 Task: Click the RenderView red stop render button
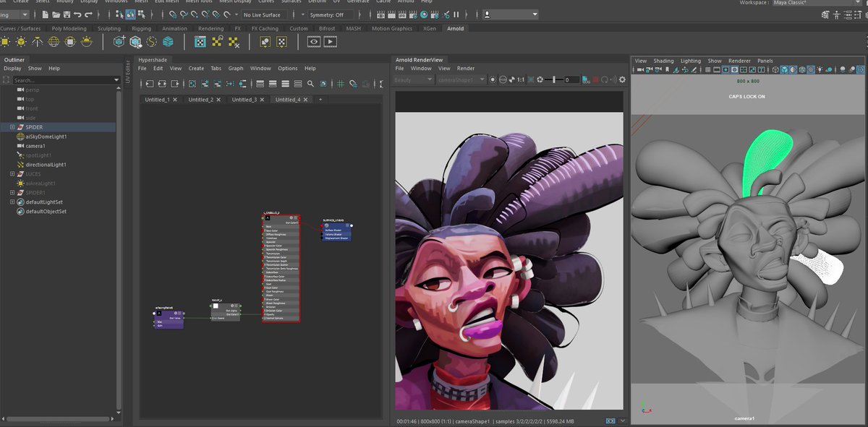point(595,79)
